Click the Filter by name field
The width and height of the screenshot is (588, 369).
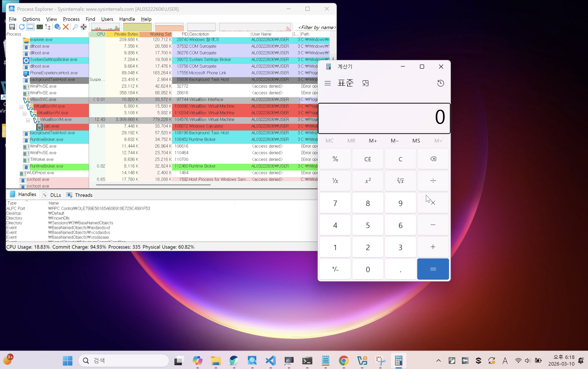316,27
